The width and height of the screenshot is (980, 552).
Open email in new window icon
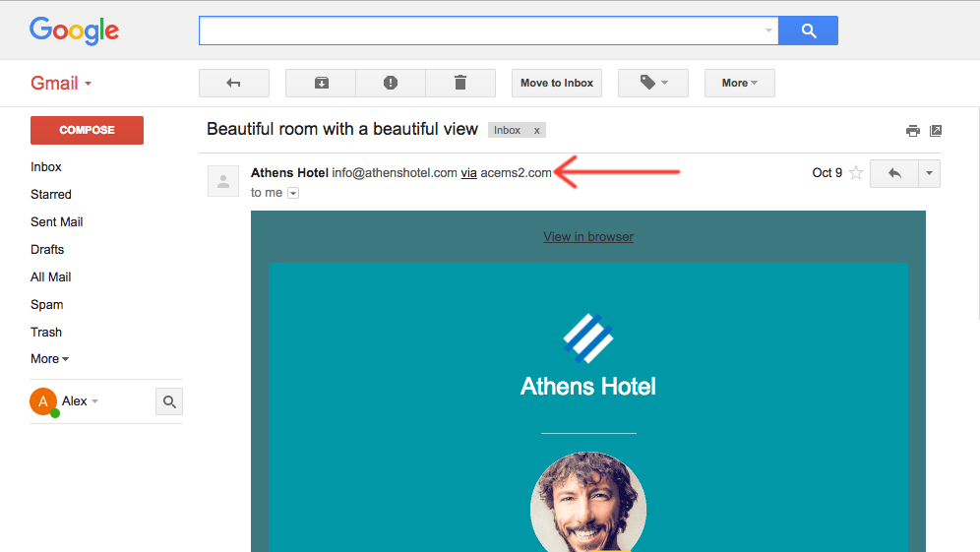click(936, 131)
